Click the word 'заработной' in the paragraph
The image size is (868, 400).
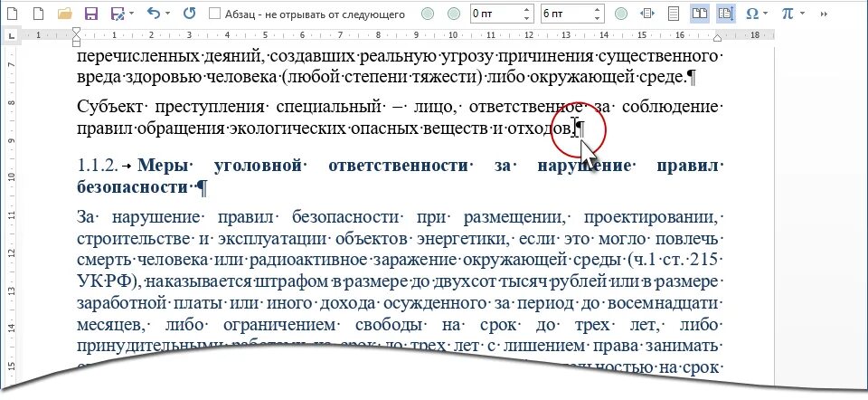click(122, 303)
